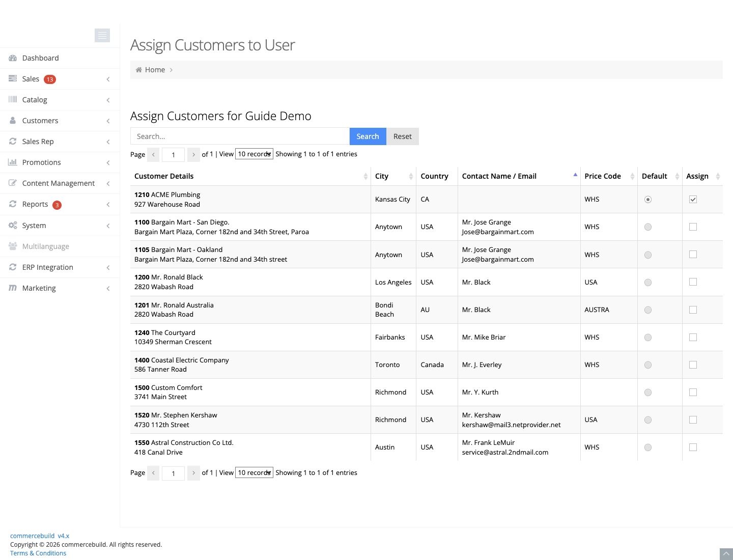The height and width of the screenshot is (560, 733).
Task: Expand the Sales submenu chevron
Action: click(108, 79)
